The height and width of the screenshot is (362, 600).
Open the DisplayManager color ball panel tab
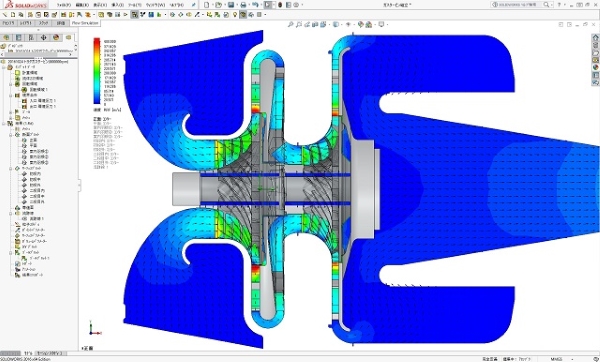(56, 38)
